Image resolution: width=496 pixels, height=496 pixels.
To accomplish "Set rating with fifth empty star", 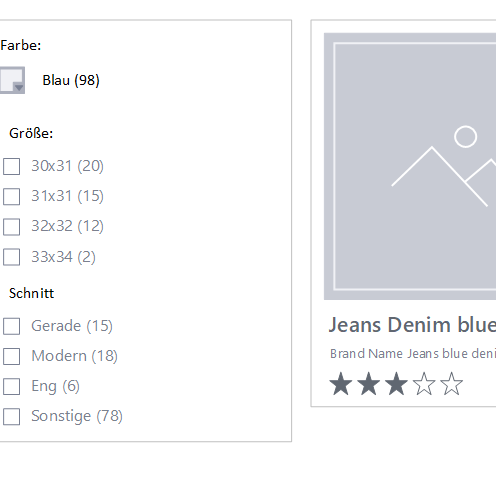I will [x=451, y=384].
